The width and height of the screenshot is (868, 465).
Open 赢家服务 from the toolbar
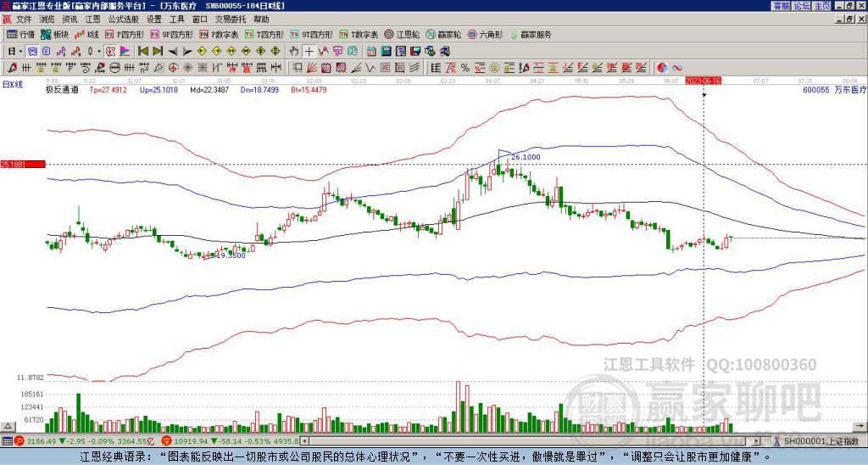pos(531,34)
